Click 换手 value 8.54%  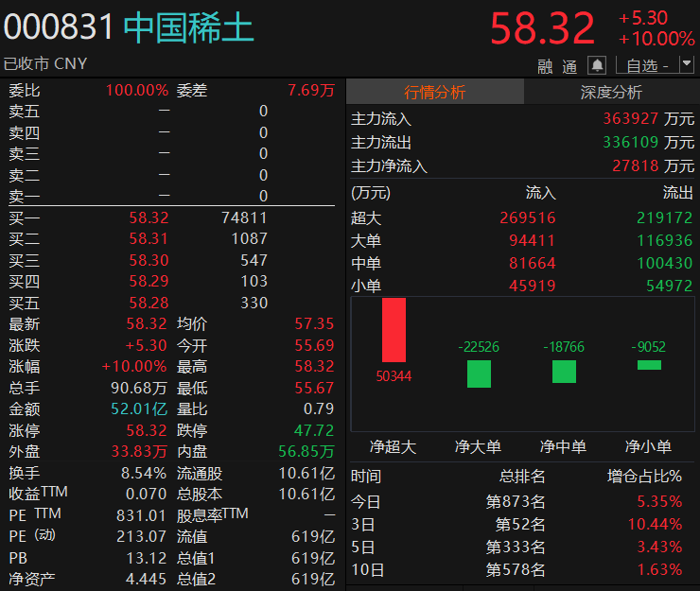pyautogui.click(x=144, y=473)
